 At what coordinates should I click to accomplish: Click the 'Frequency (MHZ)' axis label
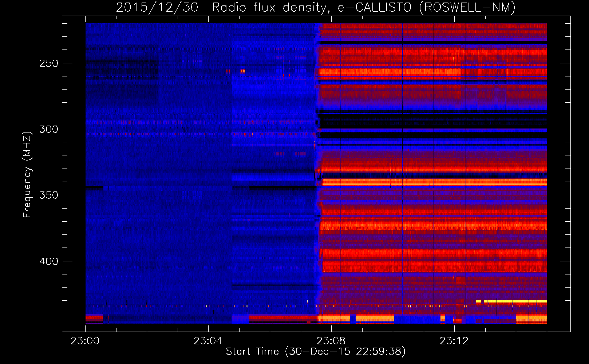click(27, 175)
